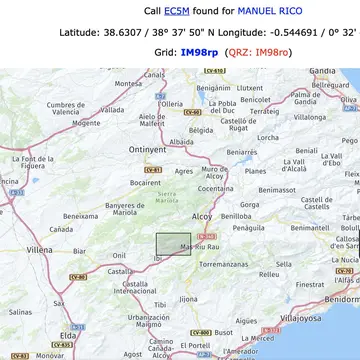Screen dimensions: 360x360
Task: Click the Relleu map label
Action: 269,275
